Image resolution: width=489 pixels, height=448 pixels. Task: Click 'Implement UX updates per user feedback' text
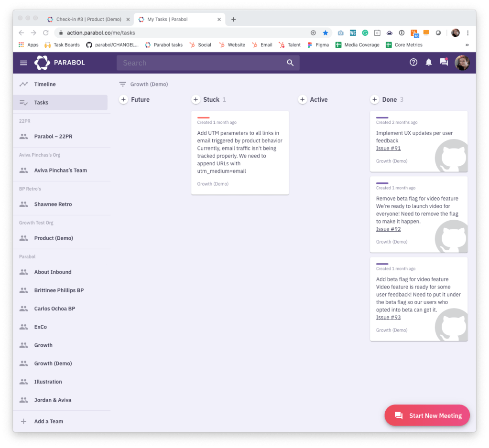[x=414, y=137]
